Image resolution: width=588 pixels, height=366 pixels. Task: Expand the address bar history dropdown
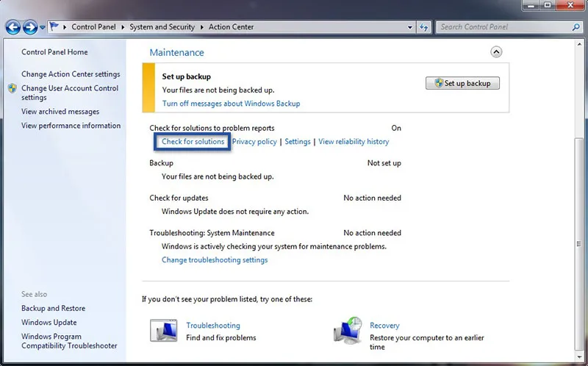point(409,27)
